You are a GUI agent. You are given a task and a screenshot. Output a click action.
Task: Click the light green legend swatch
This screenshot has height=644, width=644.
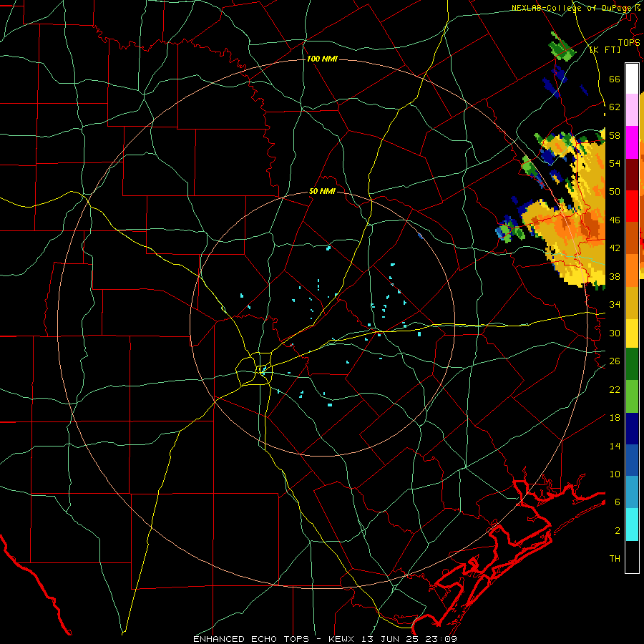click(x=632, y=396)
